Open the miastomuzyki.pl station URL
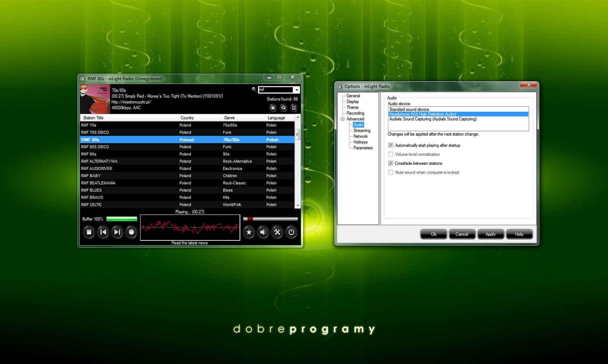 [131, 102]
